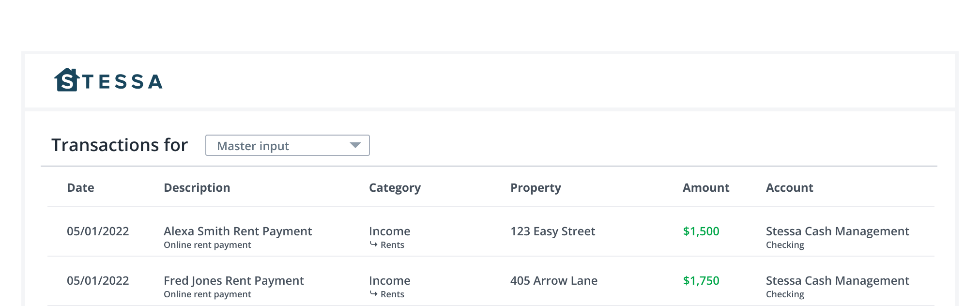Screen dimensions: 980x306
Task: Select the Alexa Smith Rent Payment row
Action: pyautogui.click(x=238, y=231)
